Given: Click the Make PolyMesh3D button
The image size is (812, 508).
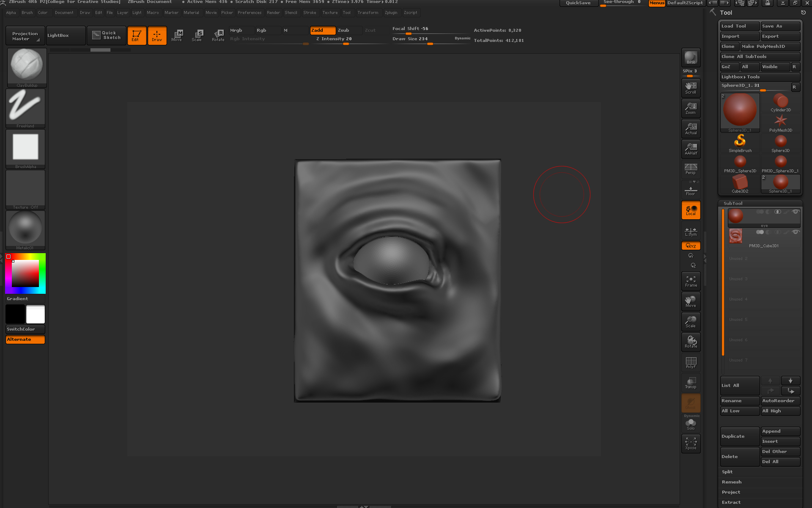Looking at the screenshot, I should 769,47.
